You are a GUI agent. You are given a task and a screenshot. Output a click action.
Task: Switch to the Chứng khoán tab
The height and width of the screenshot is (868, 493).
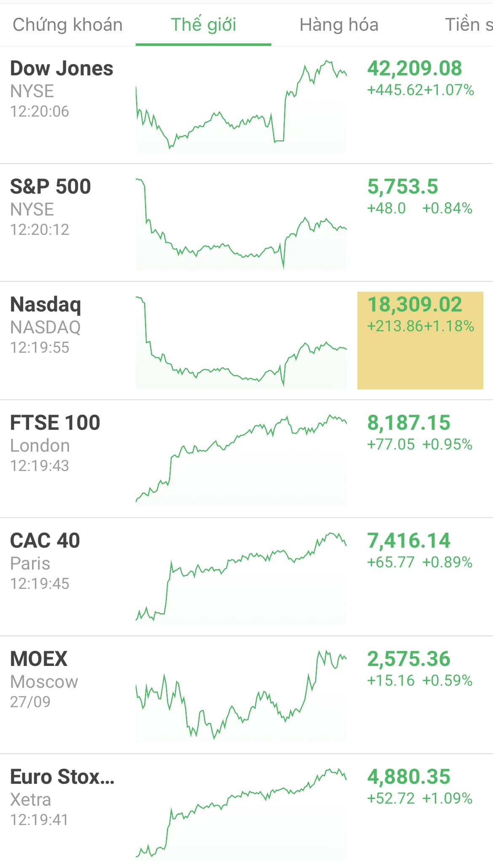(67, 25)
